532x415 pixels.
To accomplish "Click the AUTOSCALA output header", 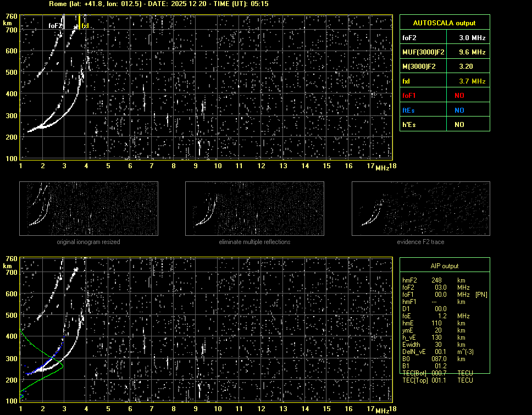I will point(444,23).
